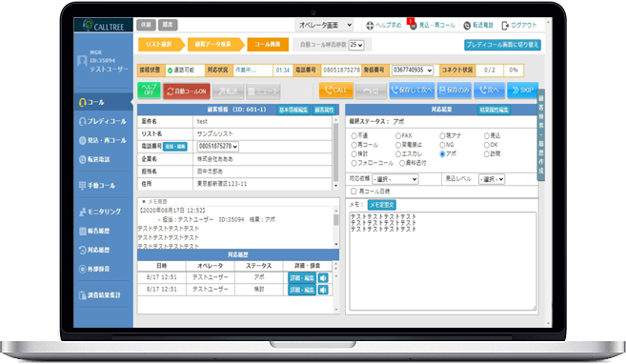The width and height of the screenshot is (626, 364).
Task: Select the コール画面 step
Action: click(268, 44)
